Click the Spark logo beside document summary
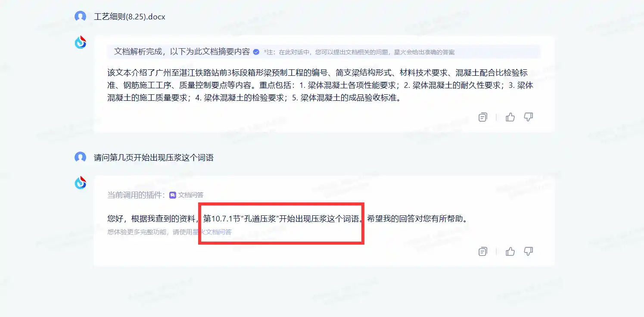This screenshot has width=644, height=317. [81, 42]
